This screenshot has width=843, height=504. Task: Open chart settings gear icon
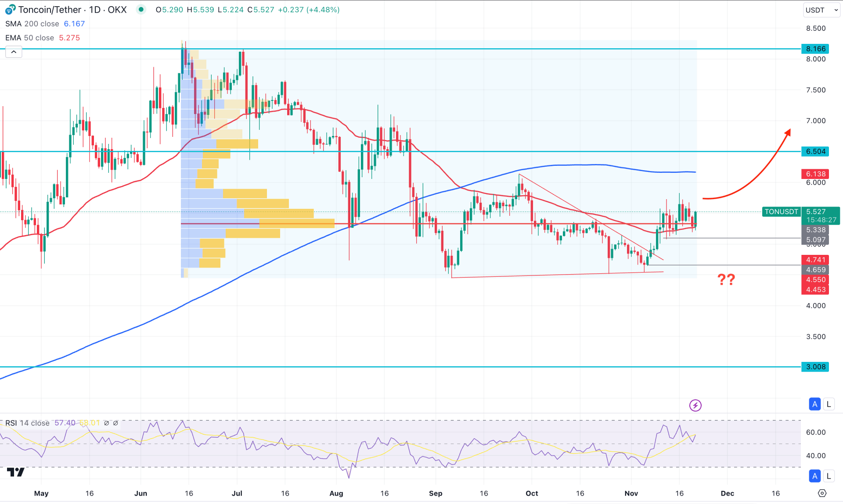pyautogui.click(x=822, y=493)
